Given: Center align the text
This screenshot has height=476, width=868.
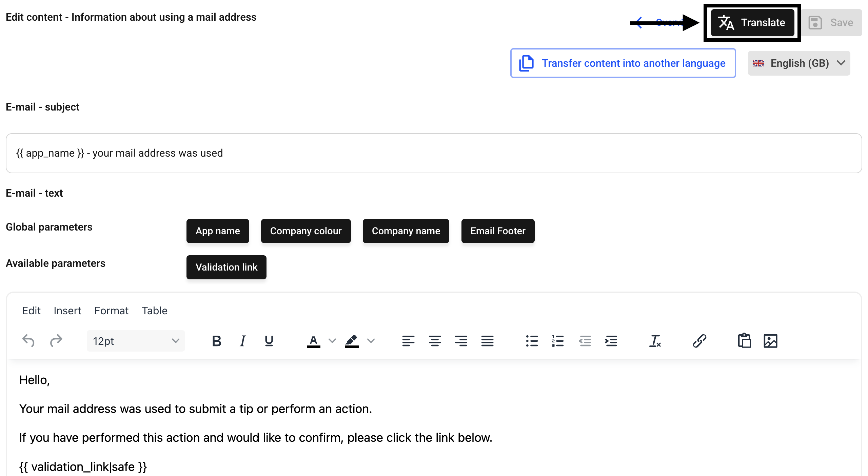Looking at the screenshot, I should coord(435,341).
